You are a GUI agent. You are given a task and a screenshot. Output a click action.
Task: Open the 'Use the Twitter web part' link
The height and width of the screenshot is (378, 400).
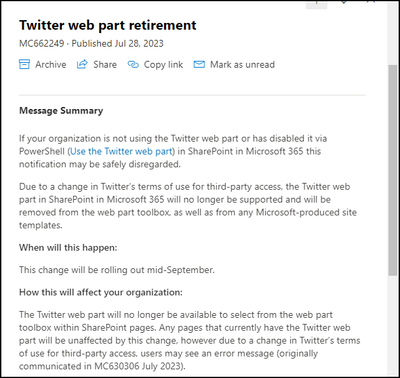point(121,151)
